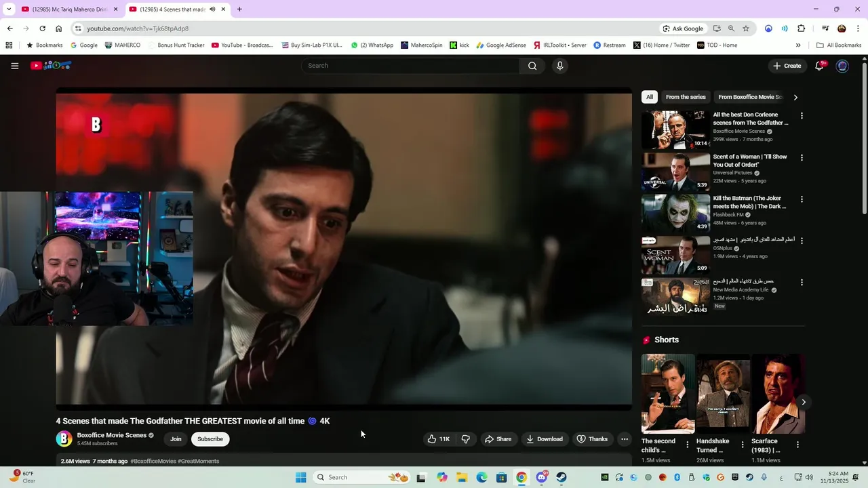Open Discord from the taskbar
Viewport: 868px width, 488px height.
(x=542, y=477)
